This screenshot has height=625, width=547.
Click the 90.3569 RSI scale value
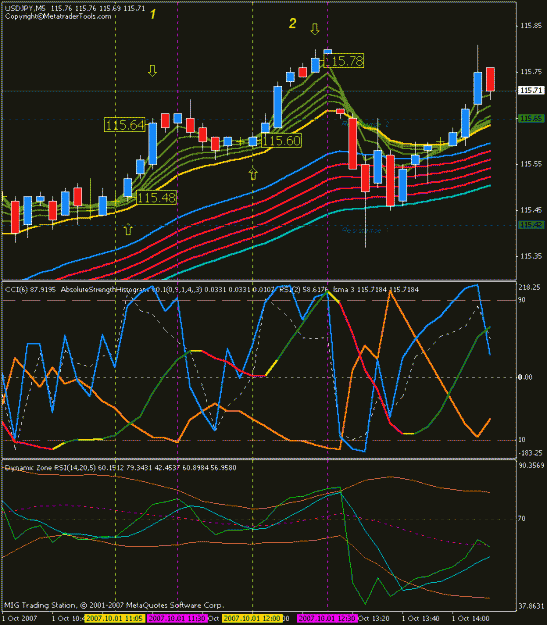click(531, 465)
